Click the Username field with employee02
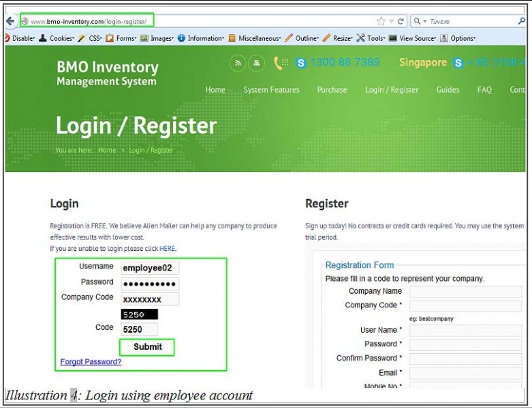The width and height of the screenshot is (532, 409). (x=150, y=268)
